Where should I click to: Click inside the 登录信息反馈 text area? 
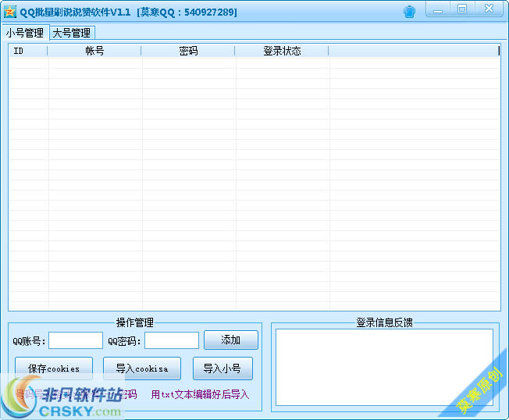click(384, 367)
